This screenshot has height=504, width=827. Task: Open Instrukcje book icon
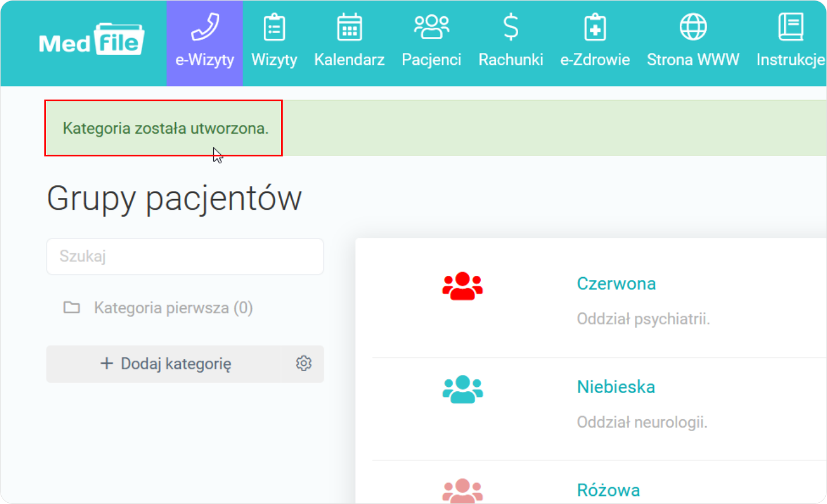(x=791, y=27)
